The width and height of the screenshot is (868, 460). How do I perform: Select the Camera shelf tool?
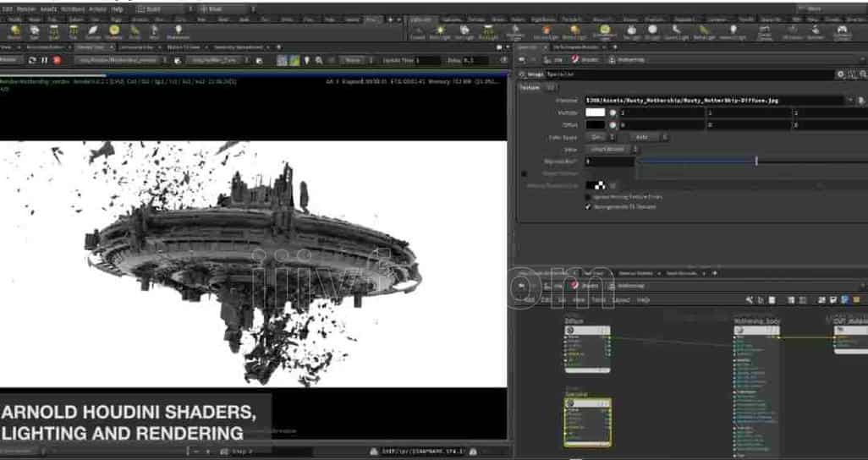[418, 33]
